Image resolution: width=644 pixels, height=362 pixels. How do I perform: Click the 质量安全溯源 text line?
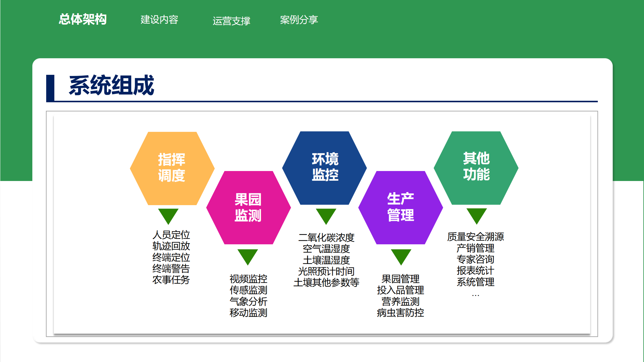point(476,237)
